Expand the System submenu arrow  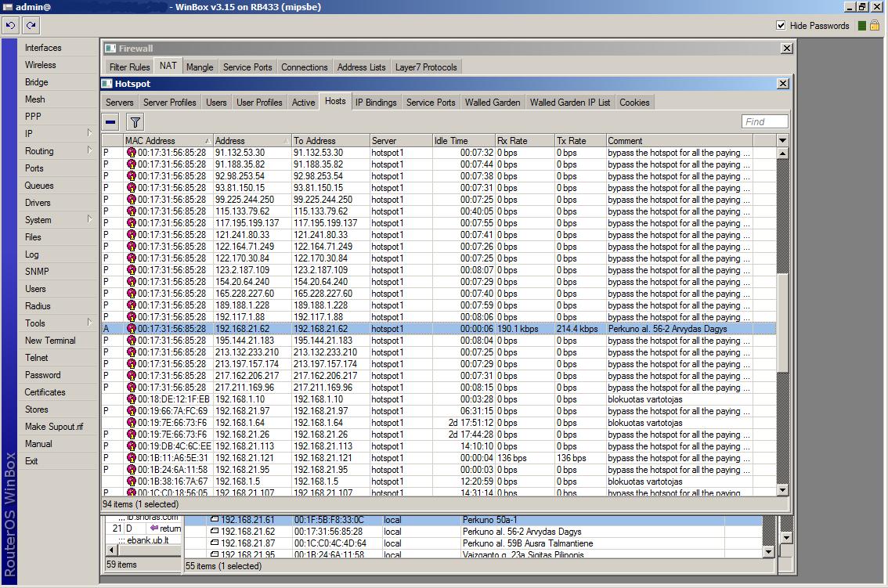[x=89, y=218]
